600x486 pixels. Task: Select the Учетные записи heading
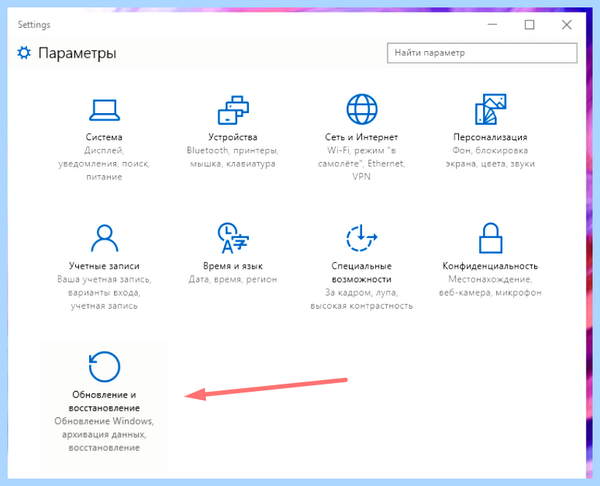point(104,266)
